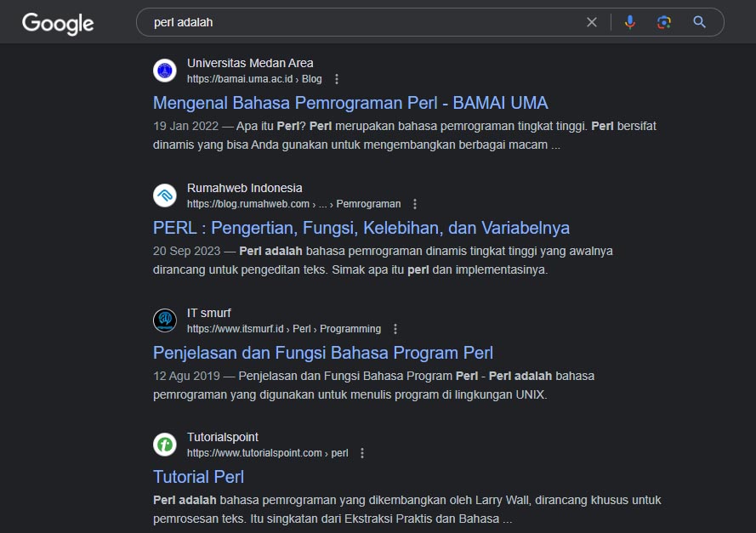Start voice search with microphone icon

(x=629, y=22)
